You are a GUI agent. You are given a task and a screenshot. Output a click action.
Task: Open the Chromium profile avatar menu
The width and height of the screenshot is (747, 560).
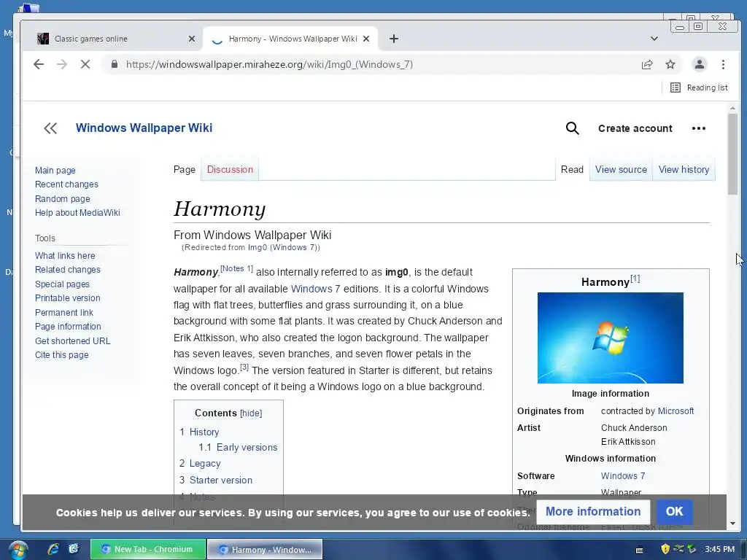pyautogui.click(x=699, y=64)
